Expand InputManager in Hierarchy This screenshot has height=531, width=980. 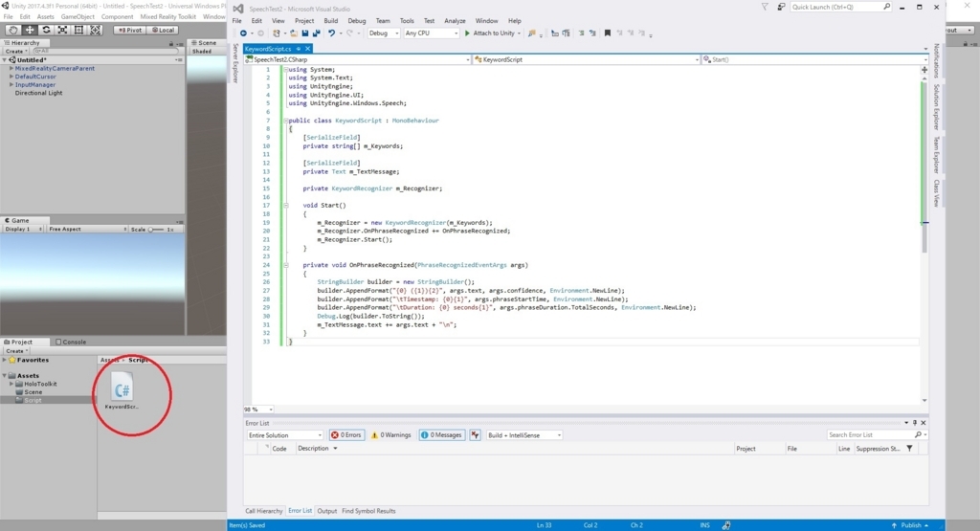(11, 85)
